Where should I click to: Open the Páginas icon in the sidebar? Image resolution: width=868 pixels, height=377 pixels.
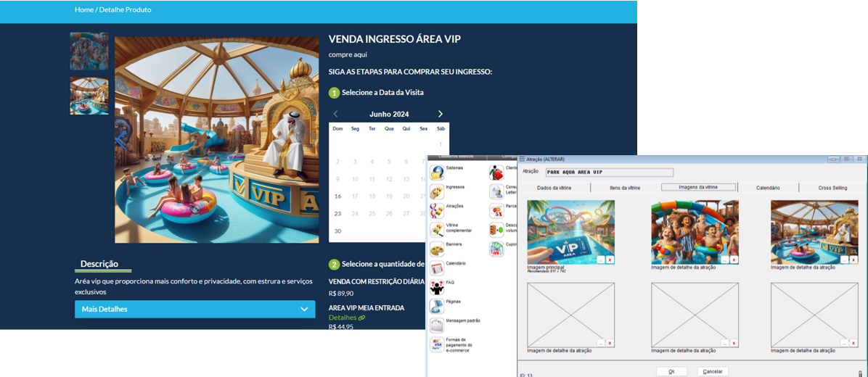pyautogui.click(x=437, y=306)
